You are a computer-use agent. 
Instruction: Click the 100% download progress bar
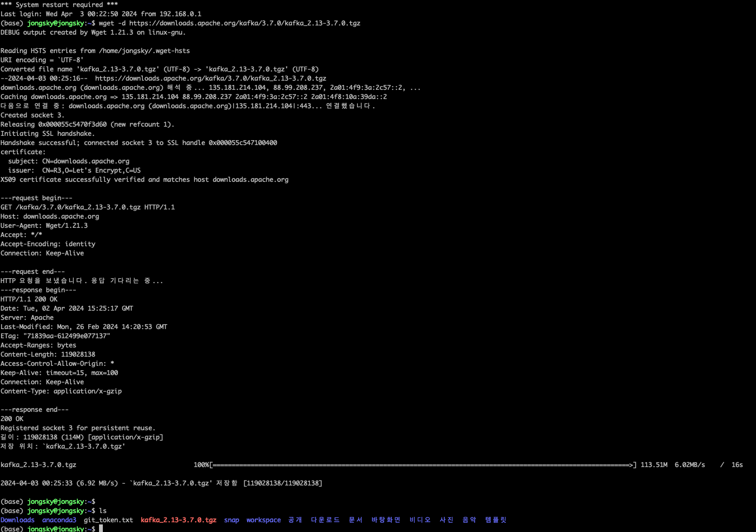(x=423, y=465)
